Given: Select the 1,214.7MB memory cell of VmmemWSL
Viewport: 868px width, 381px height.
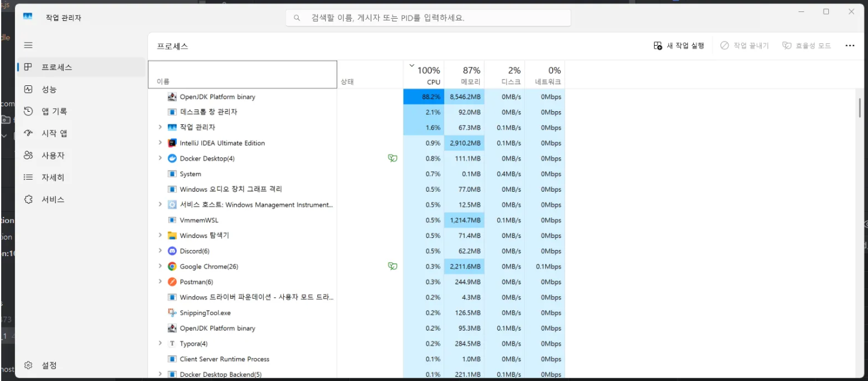Looking at the screenshot, I should [464, 220].
